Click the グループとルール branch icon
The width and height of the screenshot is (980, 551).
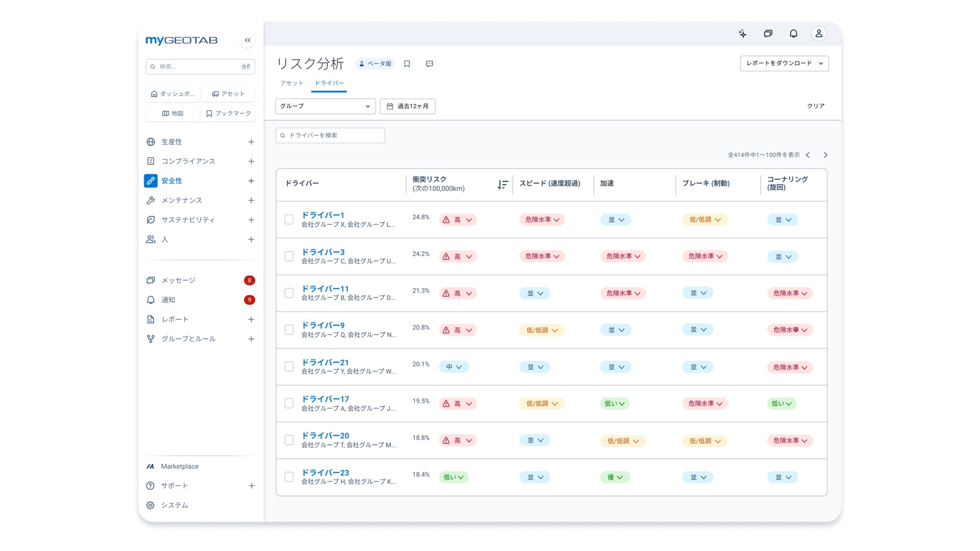(x=151, y=339)
